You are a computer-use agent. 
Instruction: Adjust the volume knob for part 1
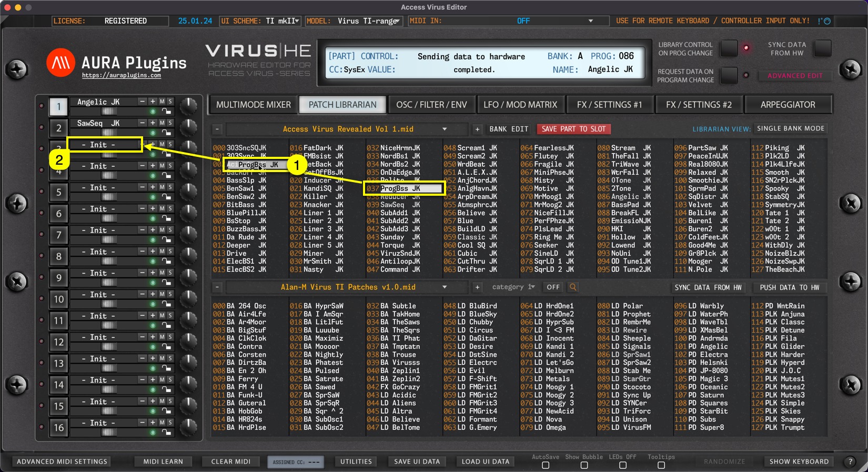tap(188, 106)
